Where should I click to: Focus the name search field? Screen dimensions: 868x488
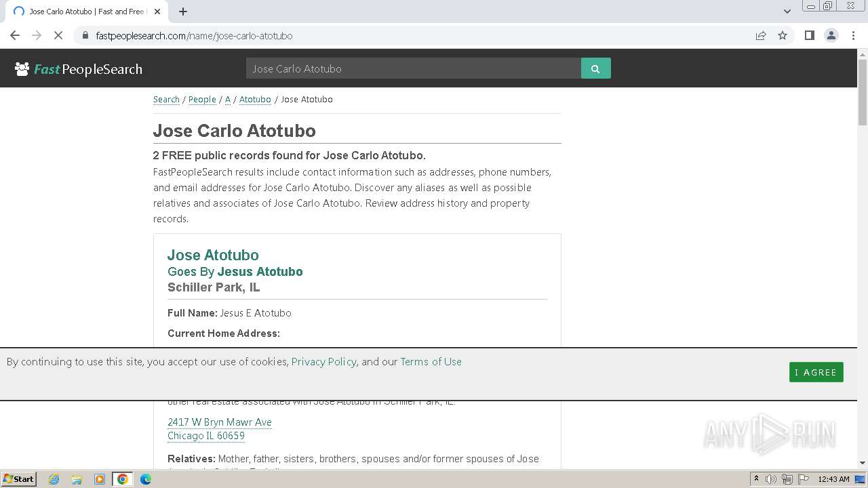point(414,68)
